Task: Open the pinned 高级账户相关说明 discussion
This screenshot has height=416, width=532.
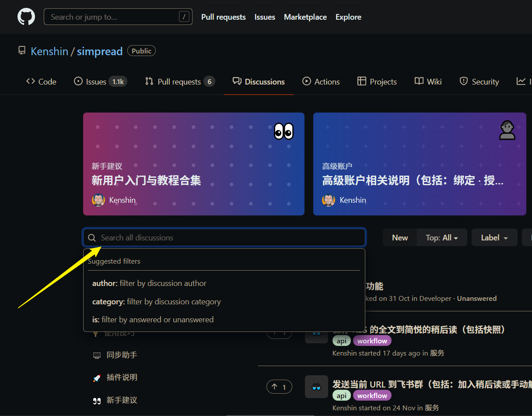Action: 413,180
